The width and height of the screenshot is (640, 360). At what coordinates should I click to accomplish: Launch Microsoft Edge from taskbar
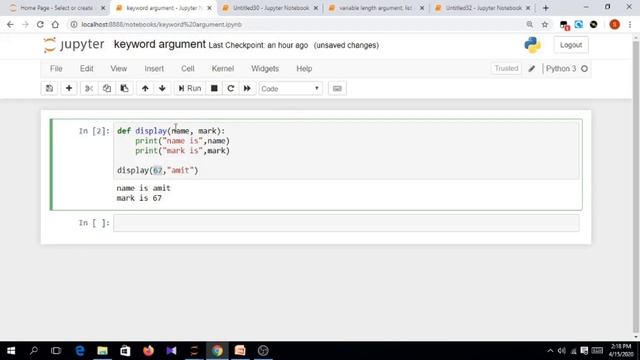pyautogui.click(x=80, y=351)
